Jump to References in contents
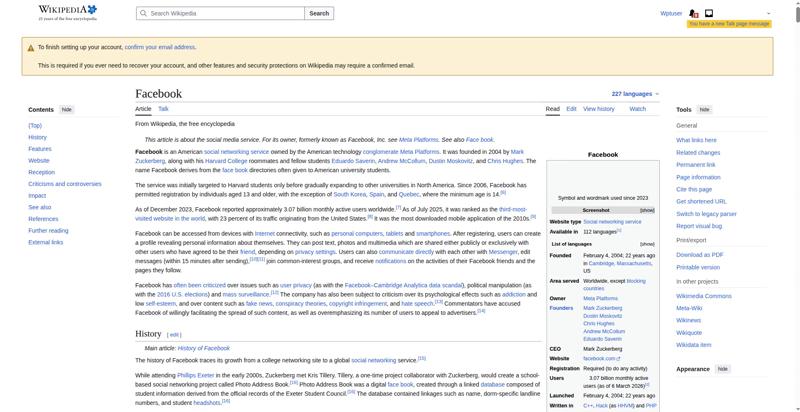Image resolution: width=800 pixels, height=412 pixels. pos(43,219)
